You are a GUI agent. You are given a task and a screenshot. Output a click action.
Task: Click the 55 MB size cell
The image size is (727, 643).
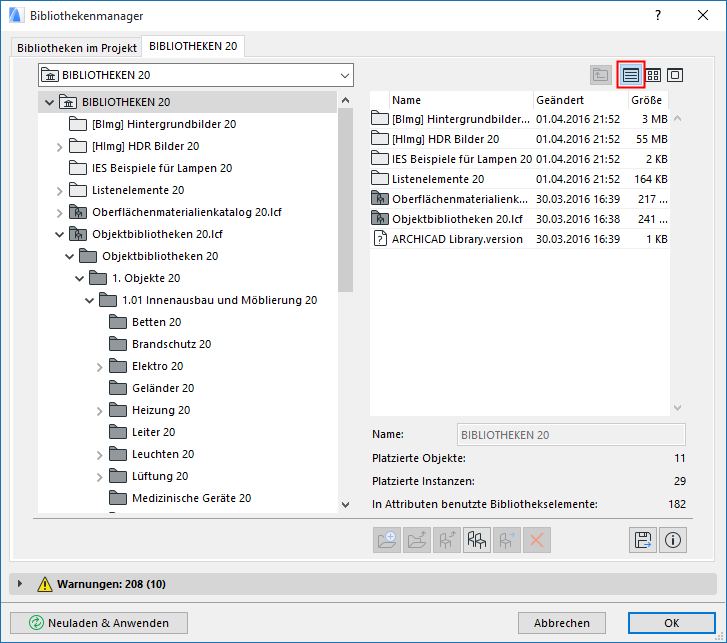point(651,139)
